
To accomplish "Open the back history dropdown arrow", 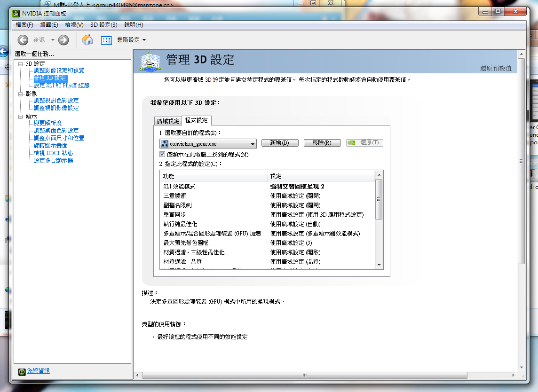I will click(53, 40).
